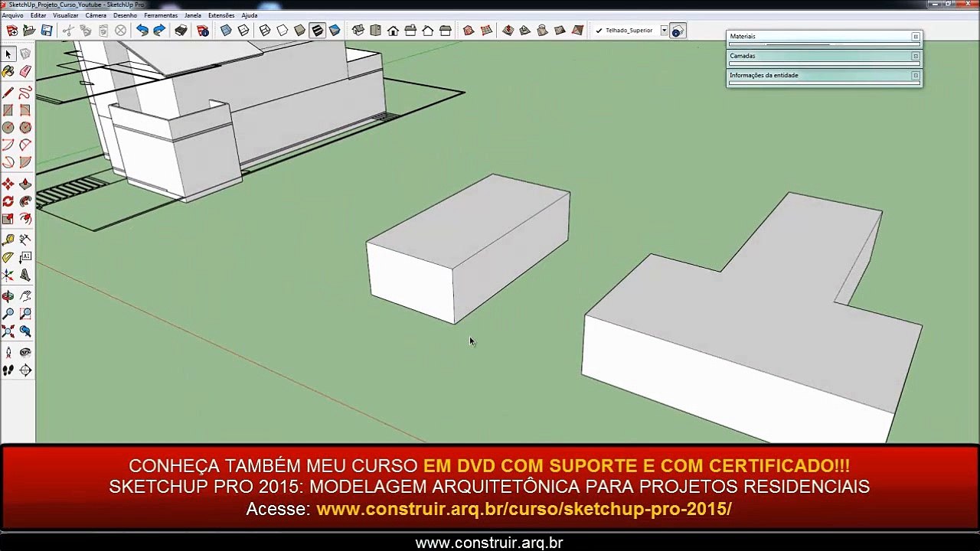This screenshot has height=551, width=980.
Task: Click the Redo arrow
Action: point(159,31)
